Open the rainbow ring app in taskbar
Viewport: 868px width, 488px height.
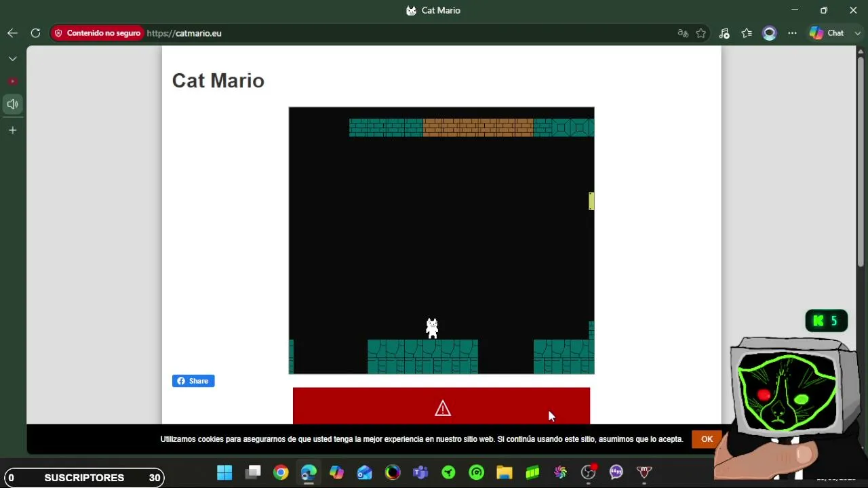393,472
